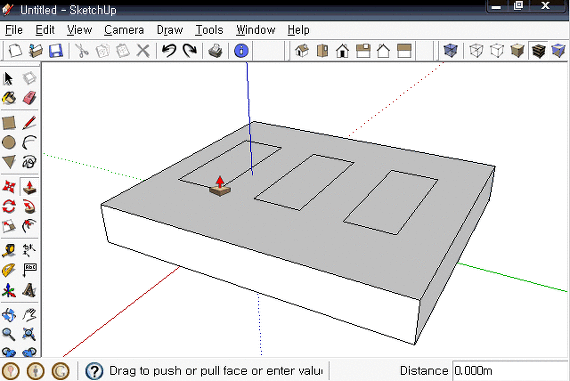This screenshot has height=381, width=570.
Task: Enable Wireframe display style
Action: point(476,51)
